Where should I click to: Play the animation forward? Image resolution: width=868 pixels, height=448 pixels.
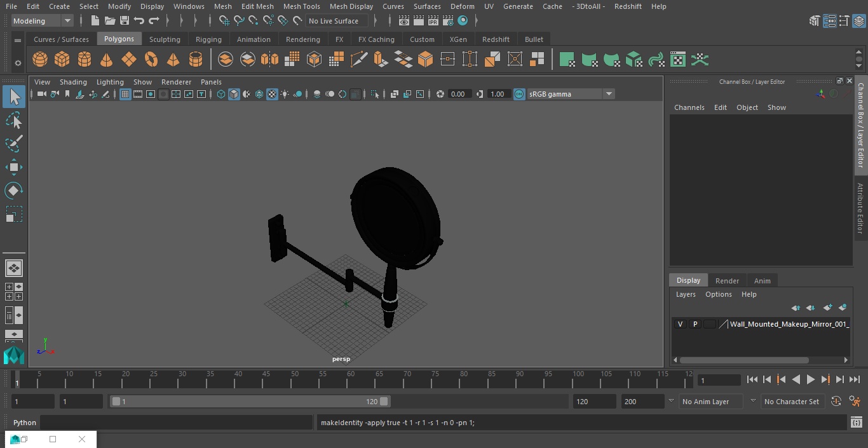tap(811, 379)
